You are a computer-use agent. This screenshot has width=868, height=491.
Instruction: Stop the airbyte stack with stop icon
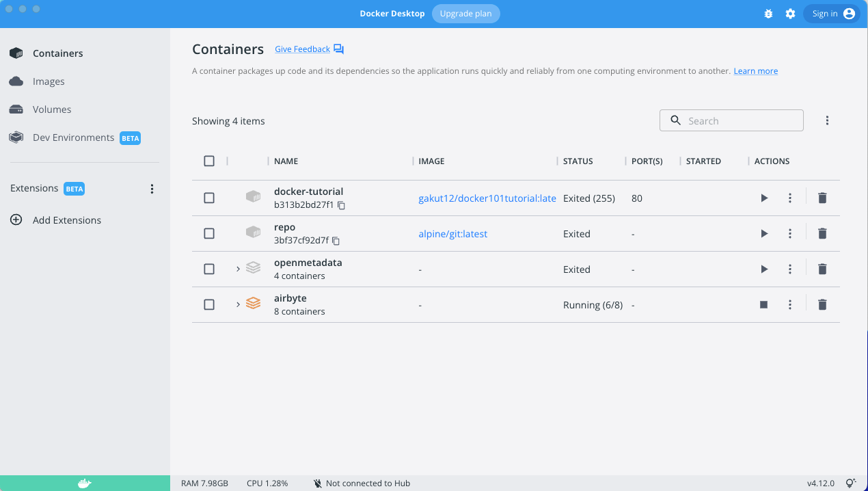point(764,305)
